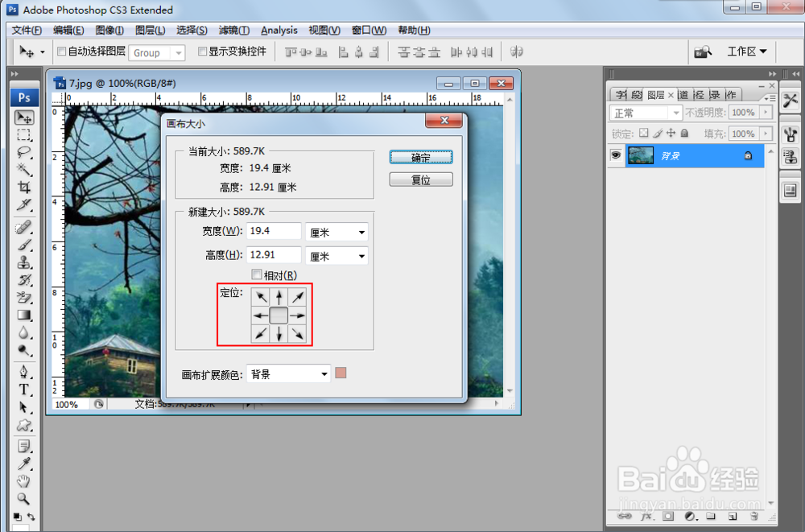
Task: Select the Move tool
Action: pos(24,118)
